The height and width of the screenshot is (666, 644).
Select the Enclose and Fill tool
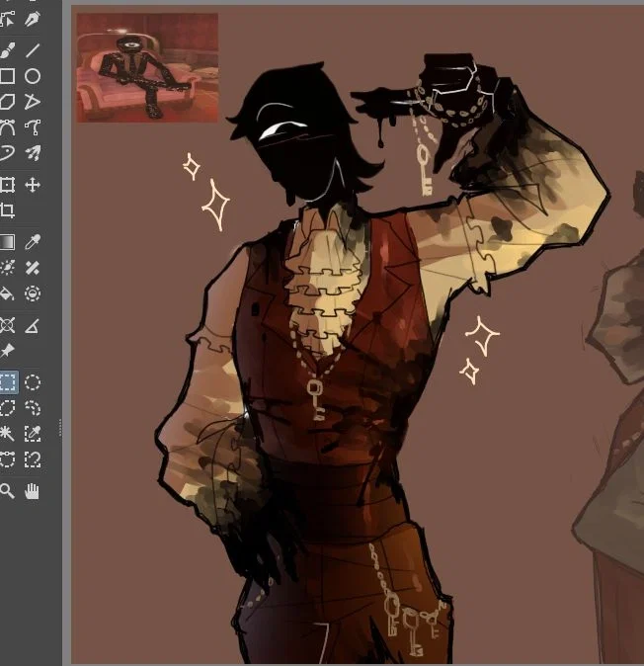(33, 293)
